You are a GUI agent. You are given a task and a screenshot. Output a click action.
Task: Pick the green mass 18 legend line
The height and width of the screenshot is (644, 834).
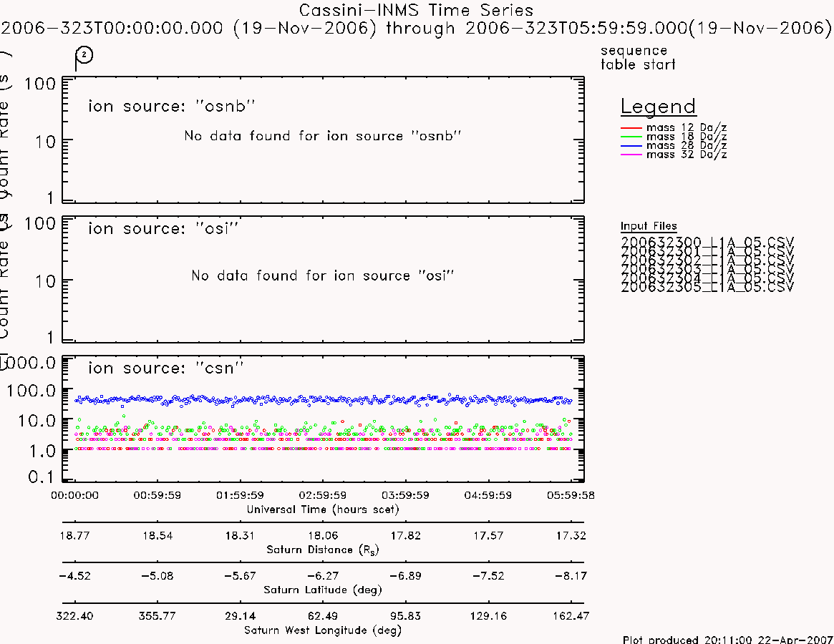tap(631, 137)
